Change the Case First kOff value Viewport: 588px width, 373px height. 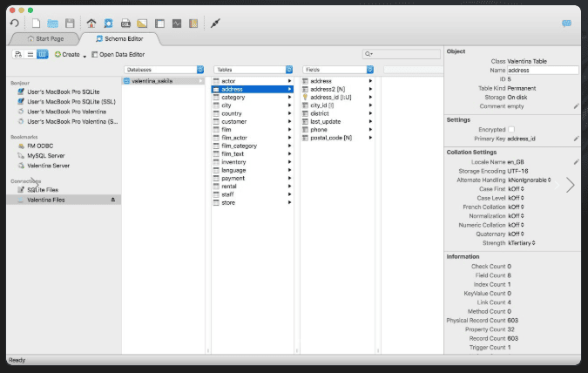(516, 189)
